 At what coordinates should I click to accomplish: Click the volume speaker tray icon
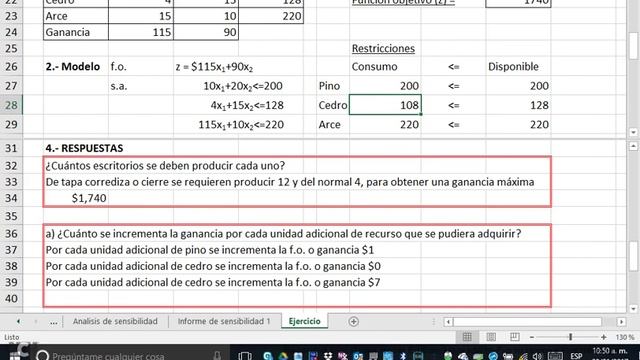click(538, 356)
